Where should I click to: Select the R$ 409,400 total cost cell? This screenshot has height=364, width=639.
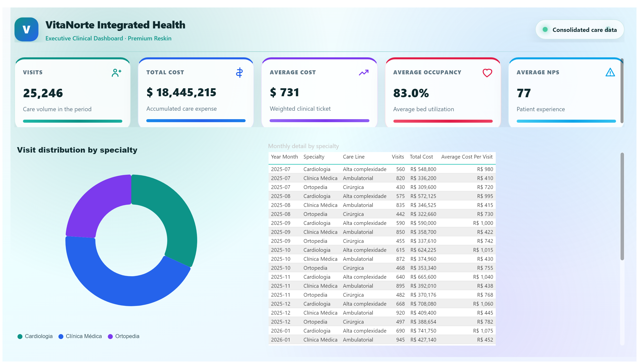pos(423,313)
